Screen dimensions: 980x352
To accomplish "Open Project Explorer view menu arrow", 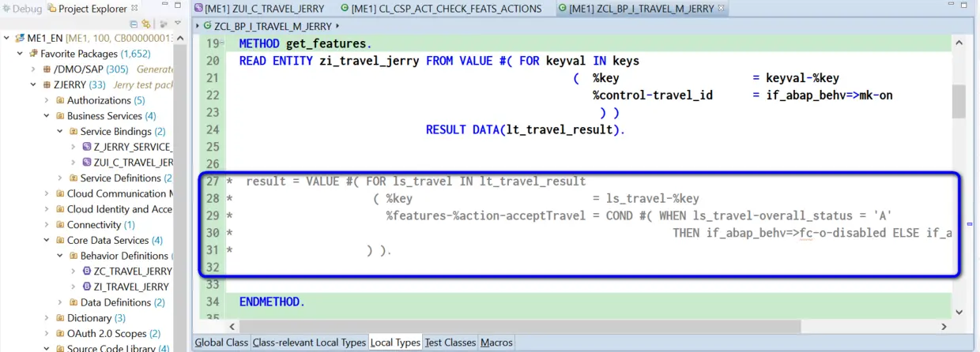I will 177,24.
